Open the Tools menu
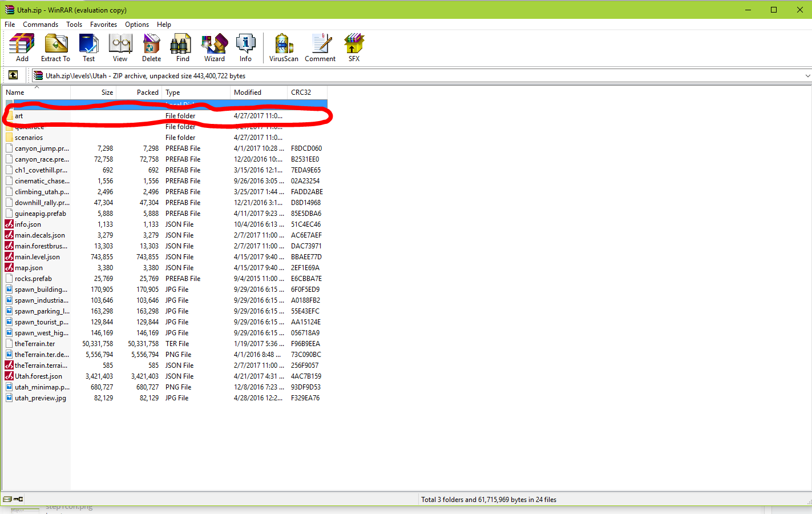 click(74, 25)
